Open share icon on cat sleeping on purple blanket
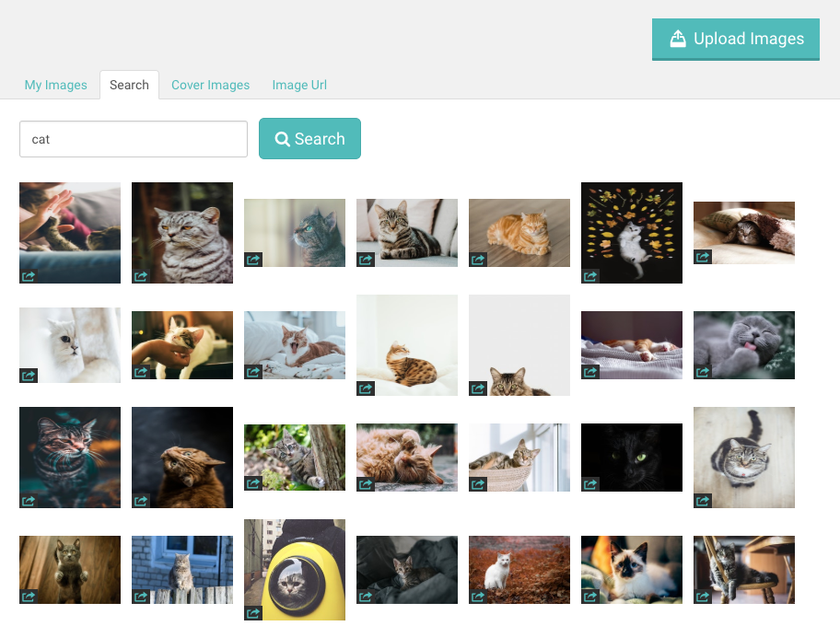Viewport: 840px width, 626px height. (590, 372)
